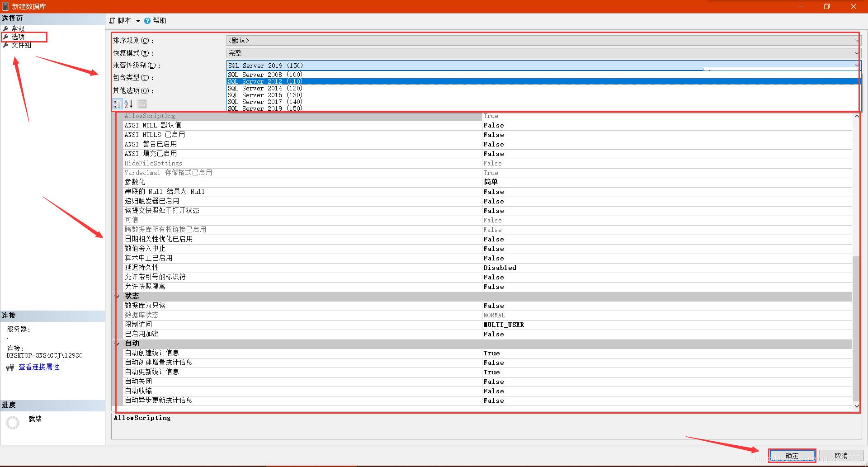The width and height of the screenshot is (868, 467).
Task: Open the 文件组 page
Action: [21, 45]
